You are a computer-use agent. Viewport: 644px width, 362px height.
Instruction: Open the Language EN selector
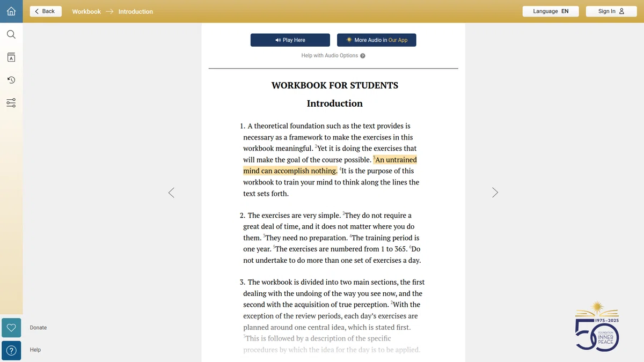[x=551, y=11]
